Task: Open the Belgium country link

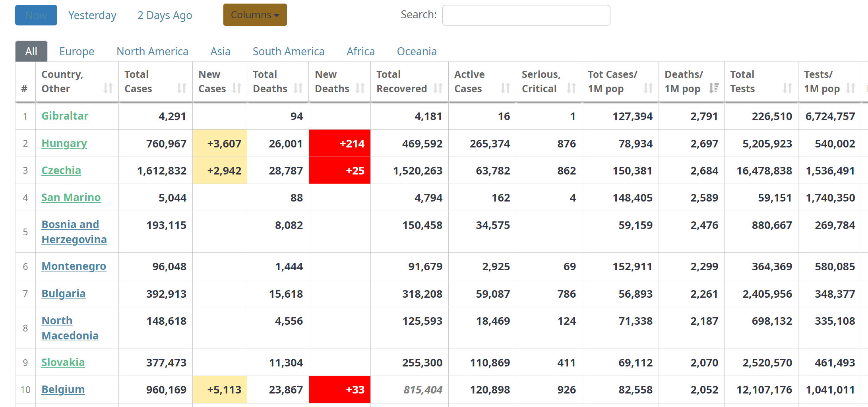Action: [x=63, y=390]
